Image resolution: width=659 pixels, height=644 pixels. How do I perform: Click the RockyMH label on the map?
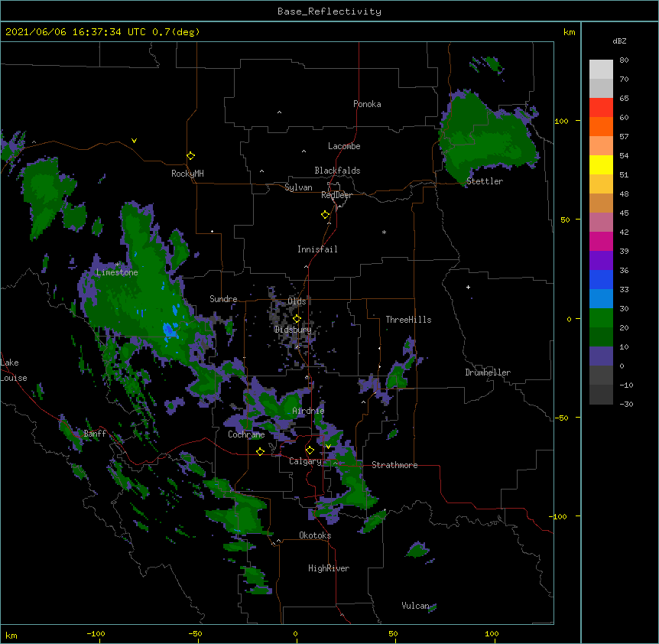pyautogui.click(x=187, y=174)
